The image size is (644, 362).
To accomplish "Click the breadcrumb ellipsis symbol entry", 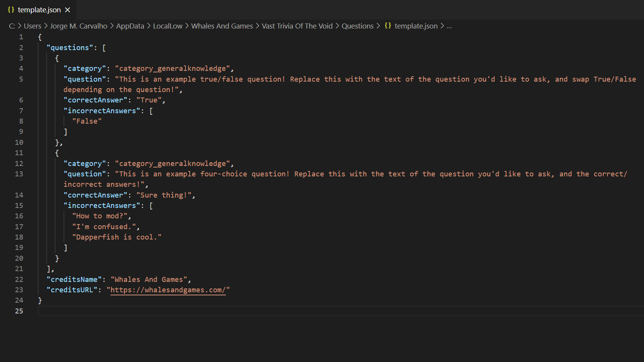I will point(449,26).
